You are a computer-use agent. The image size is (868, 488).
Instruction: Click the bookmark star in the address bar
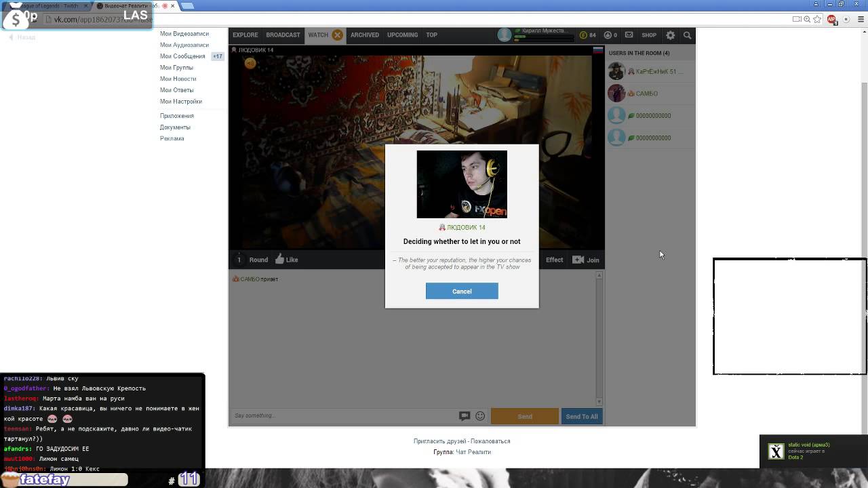coord(818,19)
